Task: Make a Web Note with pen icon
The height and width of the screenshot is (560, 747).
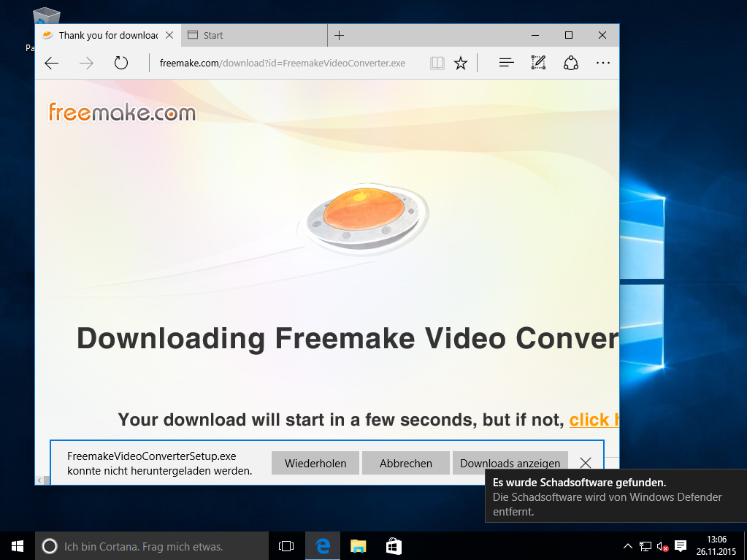Action: point(538,63)
